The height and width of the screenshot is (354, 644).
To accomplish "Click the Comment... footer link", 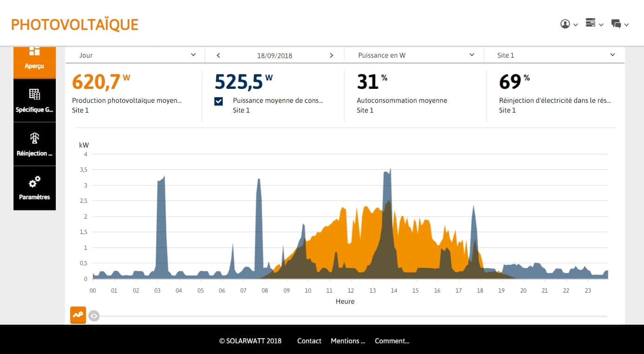I will point(392,341).
